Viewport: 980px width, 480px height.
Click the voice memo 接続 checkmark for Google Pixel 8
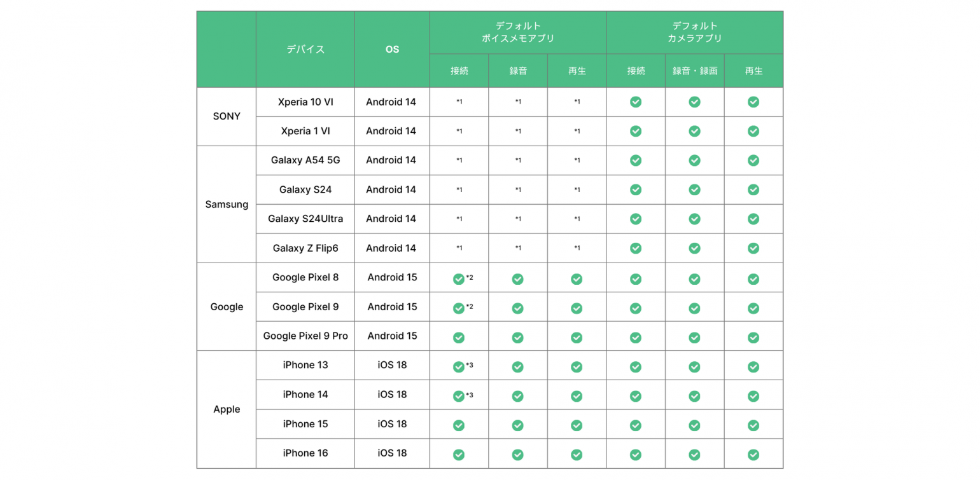click(458, 279)
